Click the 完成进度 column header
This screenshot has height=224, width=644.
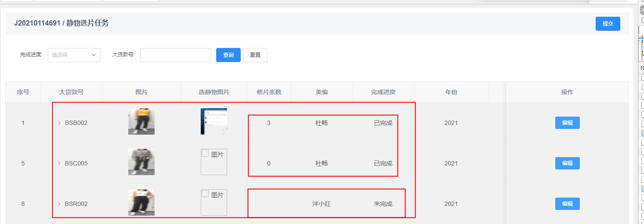[383, 92]
